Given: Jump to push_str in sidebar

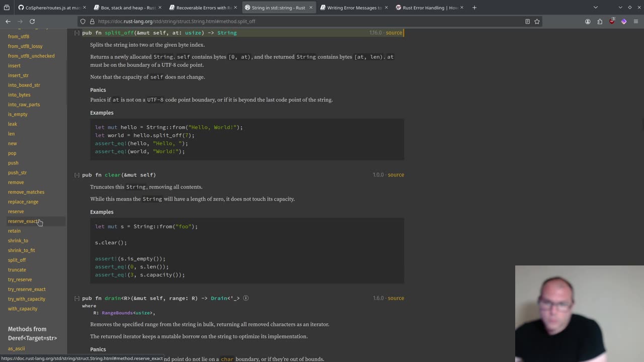Looking at the screenshot, I should click(x=17, y=172).
